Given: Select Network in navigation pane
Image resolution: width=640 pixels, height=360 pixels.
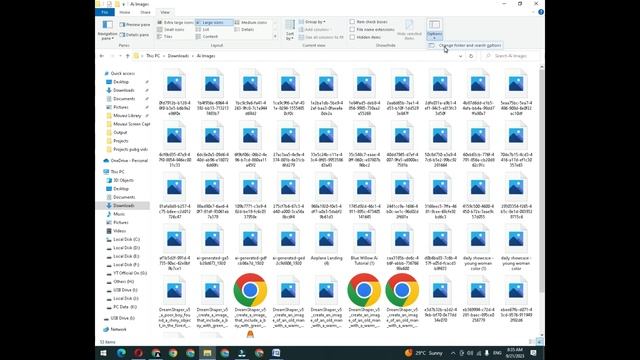Looking at the screenshot, I should pyautogui.click(x=118, y=329).
